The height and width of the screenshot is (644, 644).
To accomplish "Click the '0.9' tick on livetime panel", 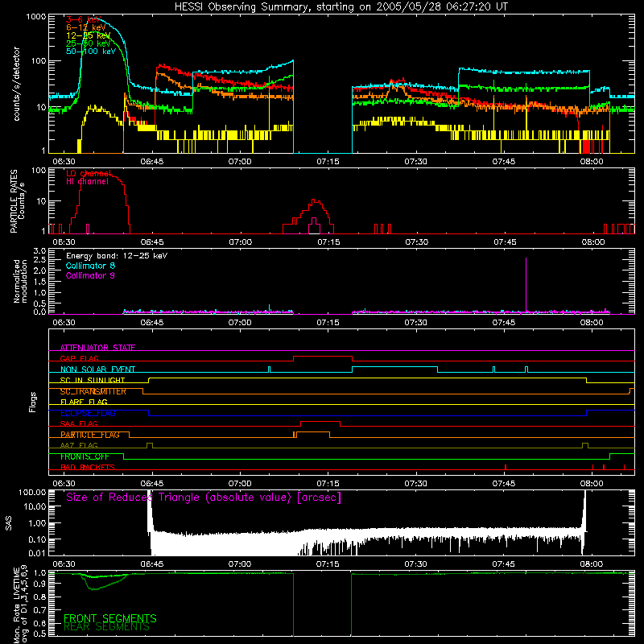I will click(39, 585).
